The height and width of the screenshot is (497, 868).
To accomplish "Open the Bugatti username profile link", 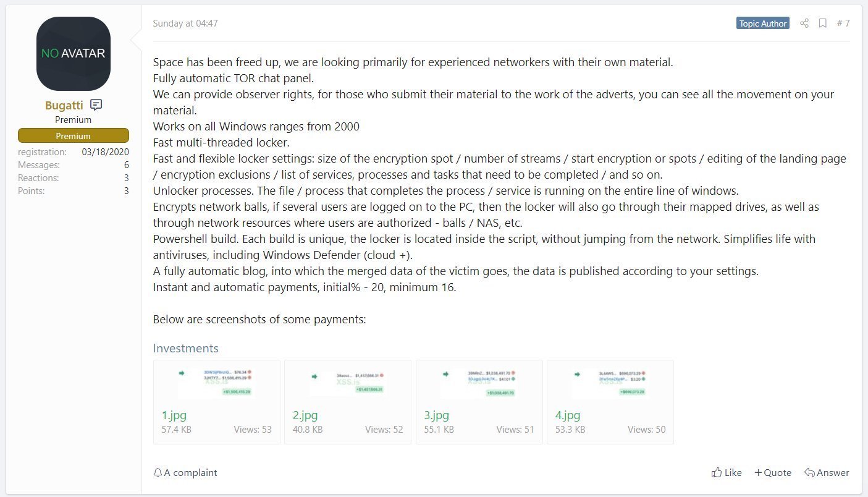I will tap(64, 106).
